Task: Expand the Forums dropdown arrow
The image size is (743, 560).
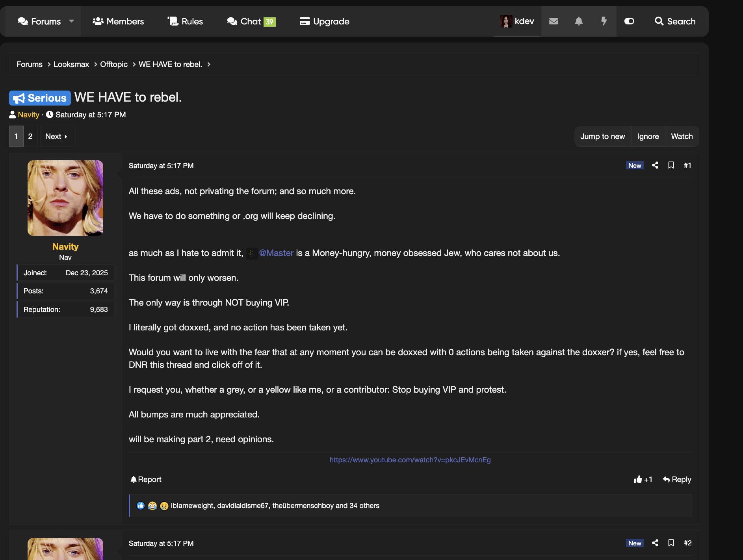Action: coord(71,21)
